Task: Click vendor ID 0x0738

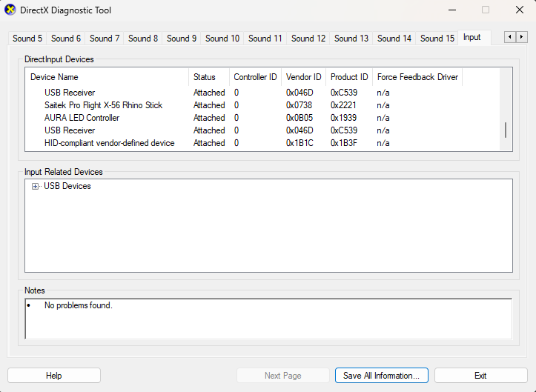Action: [x=299, y=105]
